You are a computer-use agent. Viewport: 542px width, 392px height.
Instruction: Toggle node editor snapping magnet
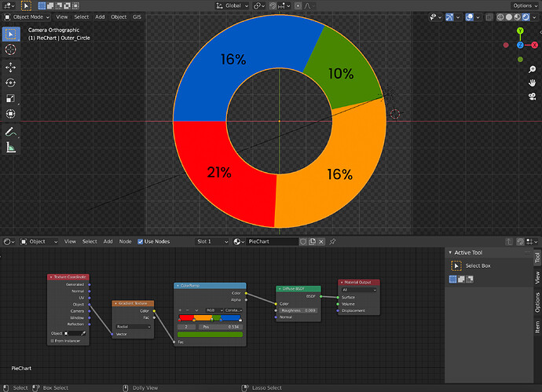[x=520, y=242]
